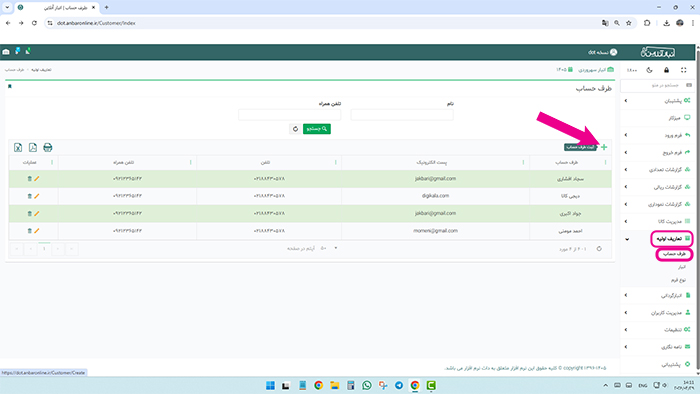Click the تعاریف اولیه breadcrumb link
The width and height of the screenshot is (700, 394).
click(x=41, y=70)
